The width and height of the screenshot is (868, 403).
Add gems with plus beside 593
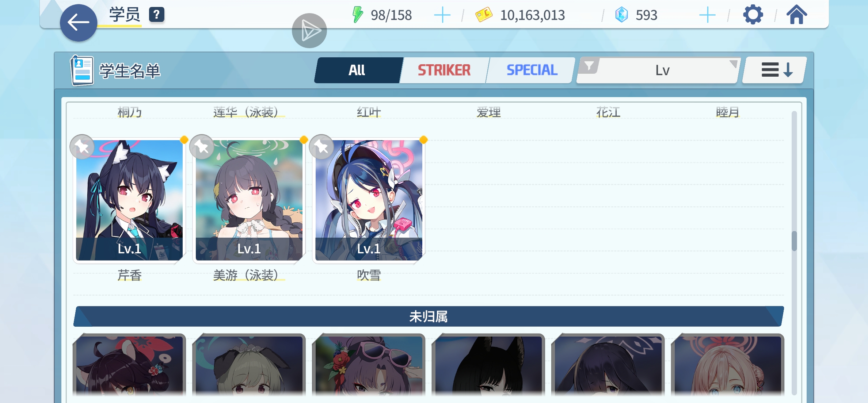coord(707,15)
